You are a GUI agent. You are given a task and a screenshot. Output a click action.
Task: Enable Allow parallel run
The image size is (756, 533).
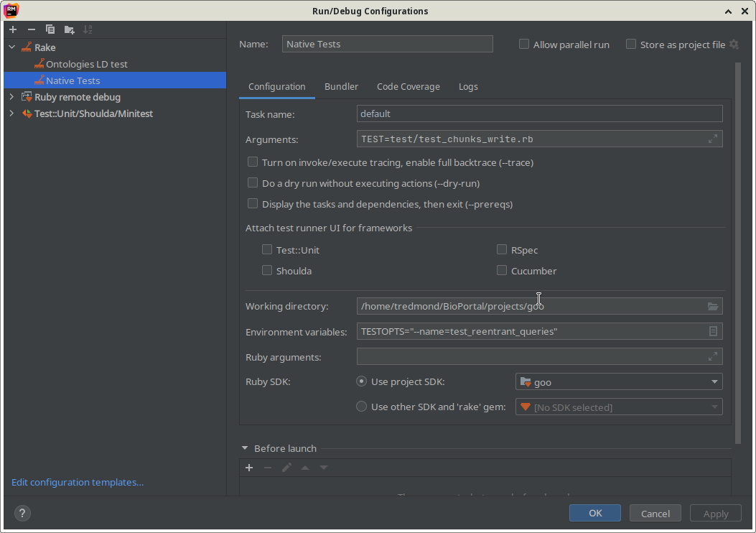coord(524,44)
